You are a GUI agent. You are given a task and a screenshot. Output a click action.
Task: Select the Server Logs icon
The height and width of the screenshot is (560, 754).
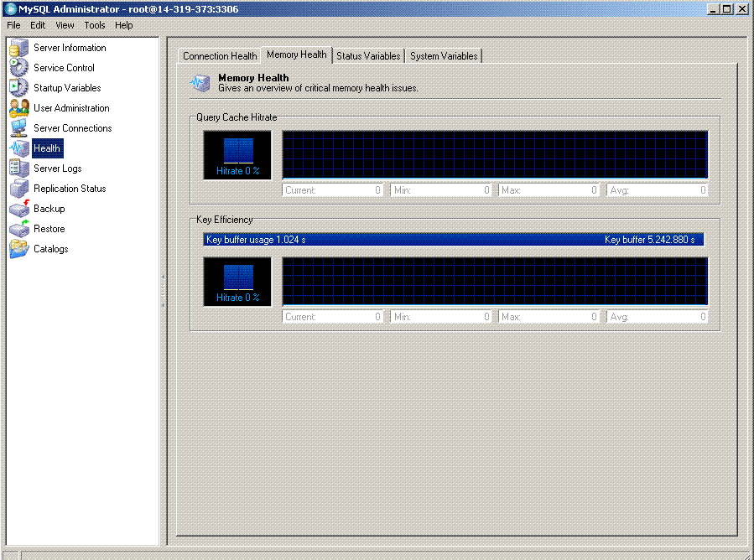point(18,169)
